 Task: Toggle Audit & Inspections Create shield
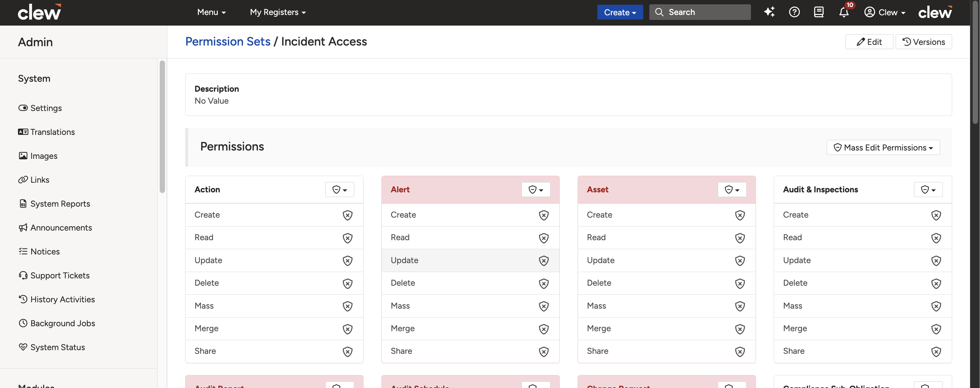tap(936, 215)
